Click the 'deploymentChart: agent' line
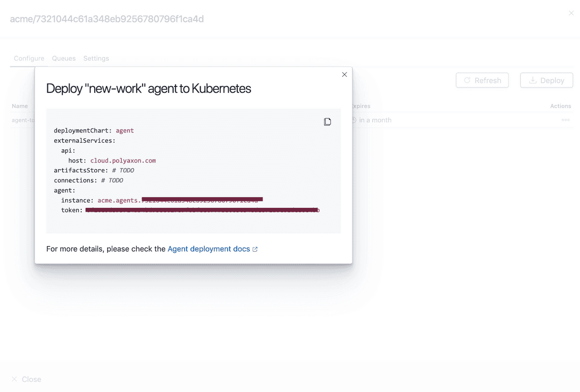Viewport: 580px width, 392px height. [94, 131]
